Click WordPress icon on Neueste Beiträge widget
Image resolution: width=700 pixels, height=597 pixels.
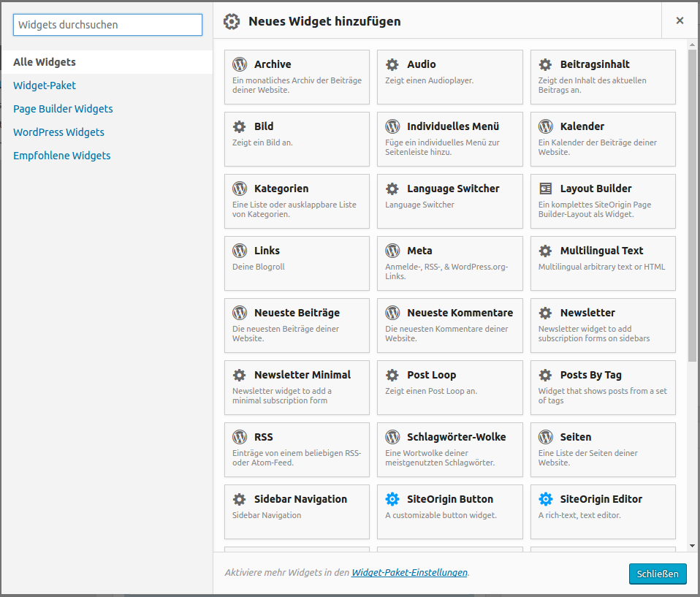coord(240,313)
